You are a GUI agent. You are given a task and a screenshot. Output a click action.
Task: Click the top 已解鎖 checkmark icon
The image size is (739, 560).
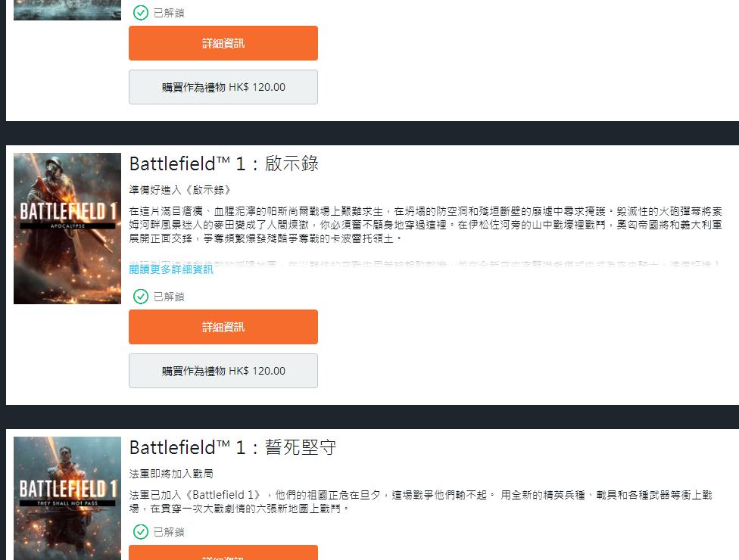click(140, 13)
